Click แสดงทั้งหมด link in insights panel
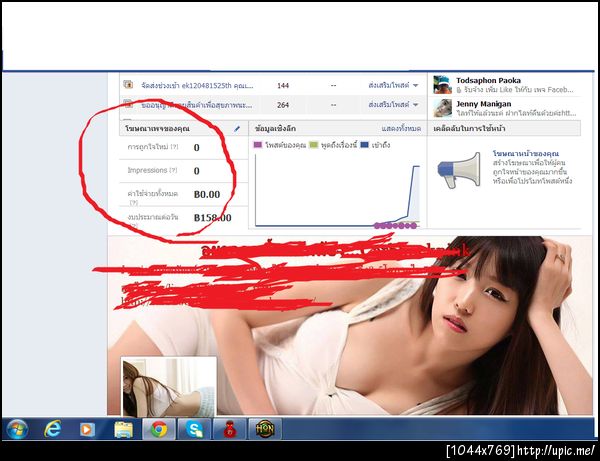The width and height of the screenshot is (600, 461). (401, 129)
